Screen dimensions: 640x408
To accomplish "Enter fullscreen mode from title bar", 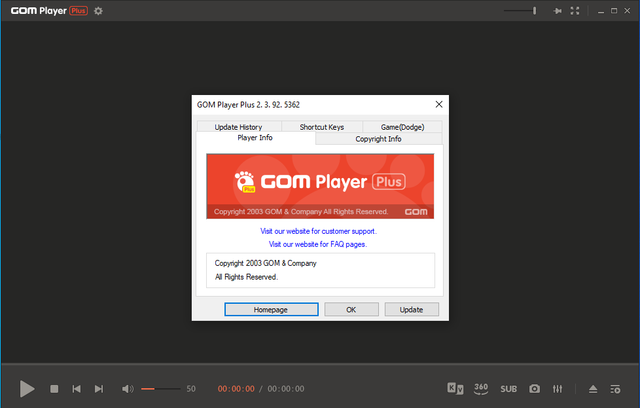I will [x=575, y=11].
